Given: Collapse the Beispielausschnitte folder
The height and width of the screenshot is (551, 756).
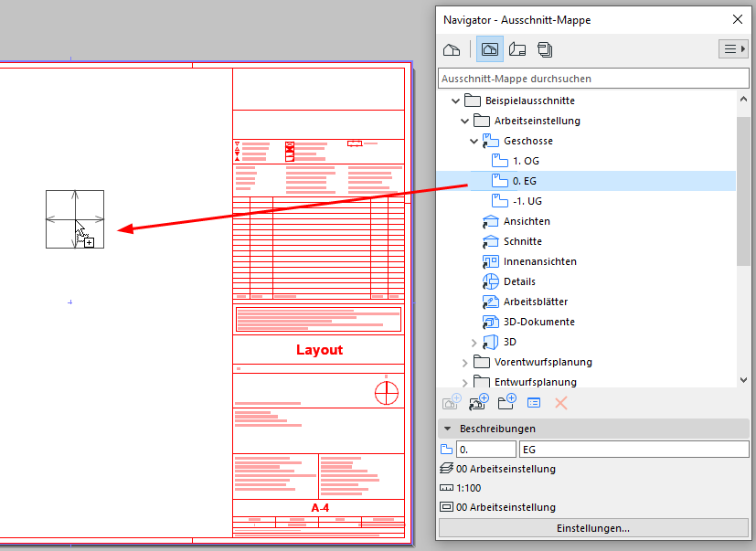Looking at the screenshot, I should pyautogui.click(x=455, y=101).
